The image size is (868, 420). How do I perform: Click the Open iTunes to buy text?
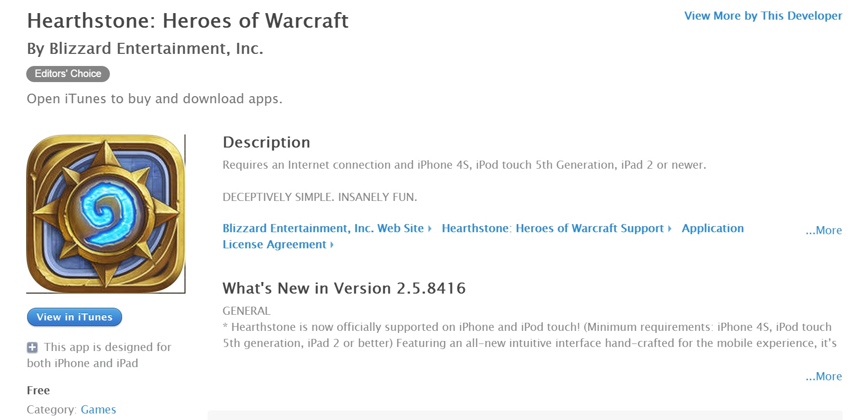[154, 99]
